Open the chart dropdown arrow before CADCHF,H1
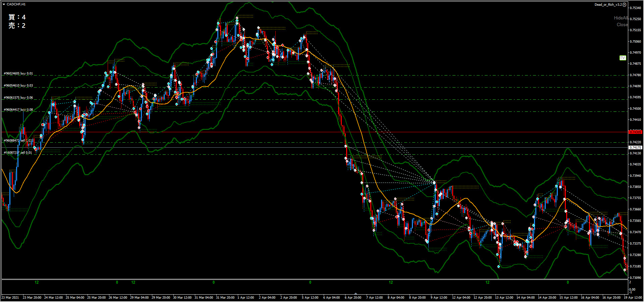 pos(4,4)
